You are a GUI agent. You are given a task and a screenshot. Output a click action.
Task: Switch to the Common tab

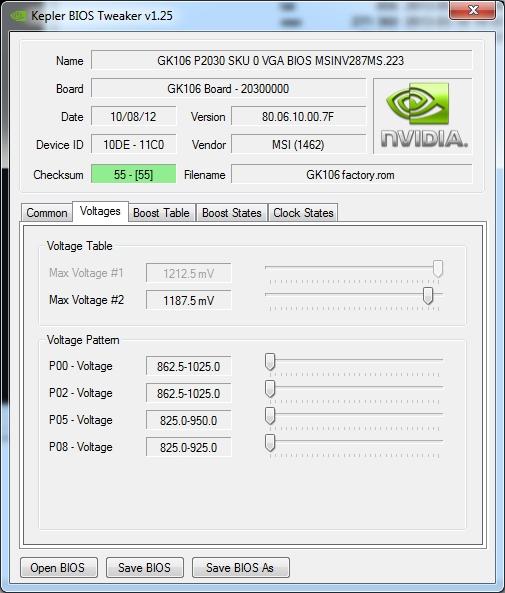pos(47,213)
